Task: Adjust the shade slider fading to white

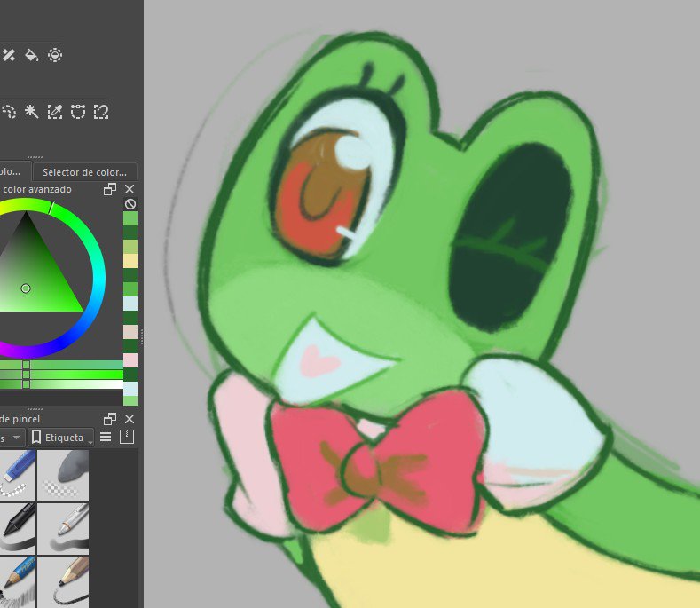Action: pyautogui.click(x=61, y=384)
